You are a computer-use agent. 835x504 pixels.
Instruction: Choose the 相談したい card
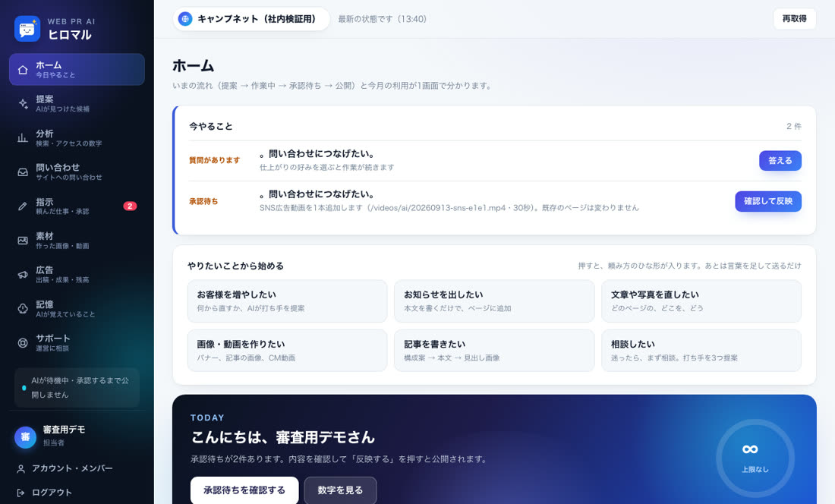(x=701, y=351)
